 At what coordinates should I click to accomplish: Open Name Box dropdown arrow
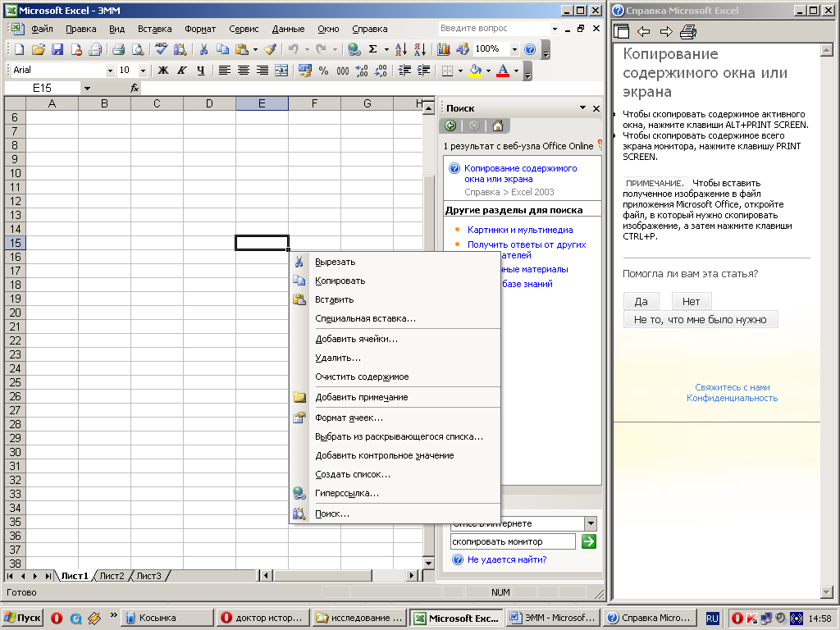point(87,89)
